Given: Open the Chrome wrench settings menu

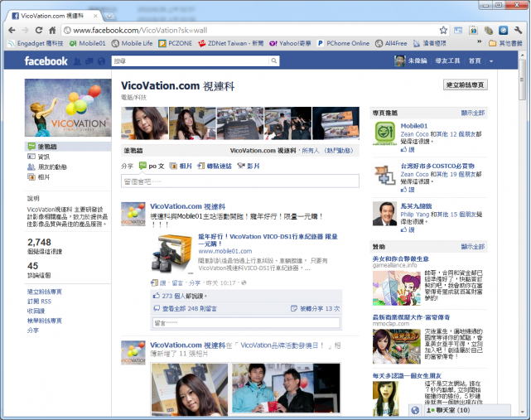Looking at the screenshot, I should tap(518, 30).
